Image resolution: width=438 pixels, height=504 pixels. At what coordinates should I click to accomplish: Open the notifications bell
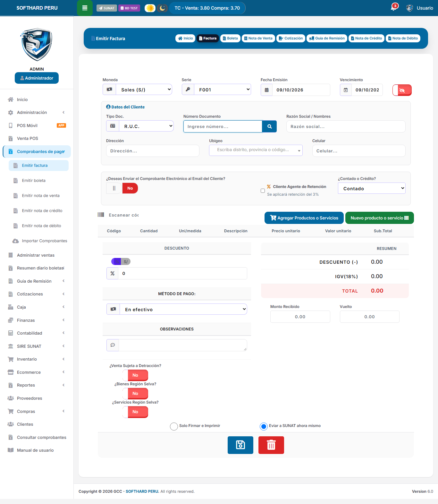(394, 7)
